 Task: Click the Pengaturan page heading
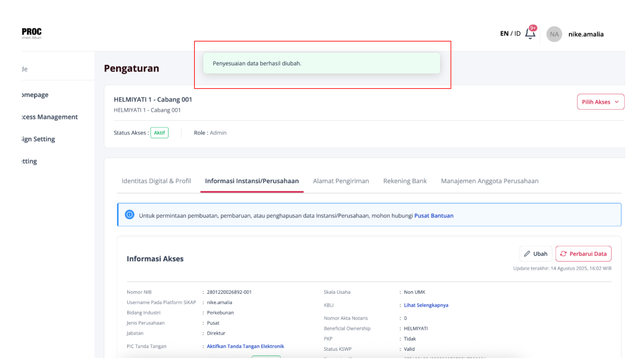[x=131, y=68]
